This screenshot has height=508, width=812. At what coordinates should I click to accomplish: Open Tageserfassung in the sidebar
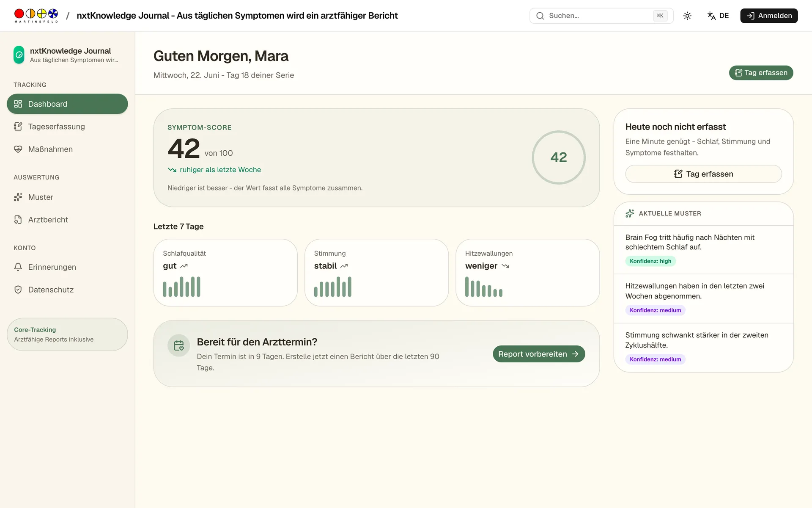point(67,127)
